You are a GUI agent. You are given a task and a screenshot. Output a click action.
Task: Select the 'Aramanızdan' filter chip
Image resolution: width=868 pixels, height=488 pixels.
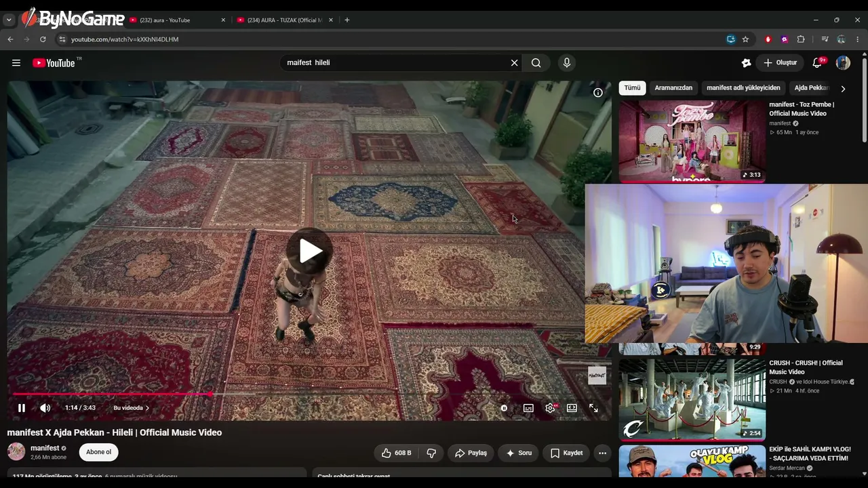pos(673,88)
